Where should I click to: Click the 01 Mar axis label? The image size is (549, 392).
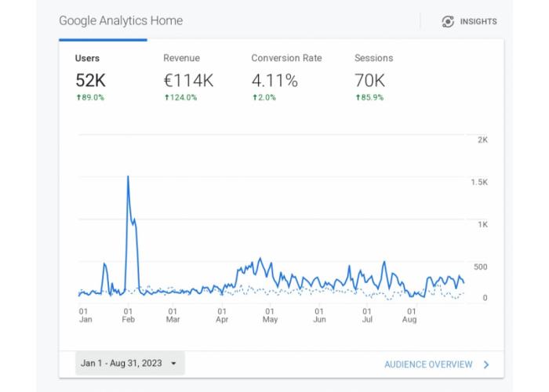click(173, 315)
